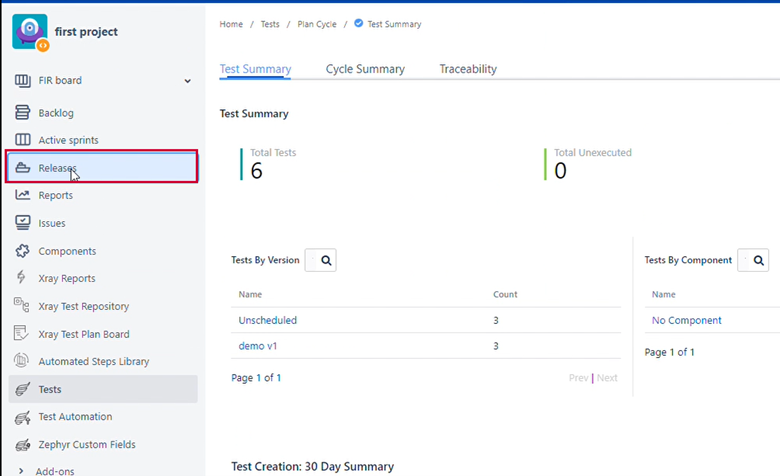Click the first project avatar icon
Viewport: 780px width, 476px height.
point(29,32)
